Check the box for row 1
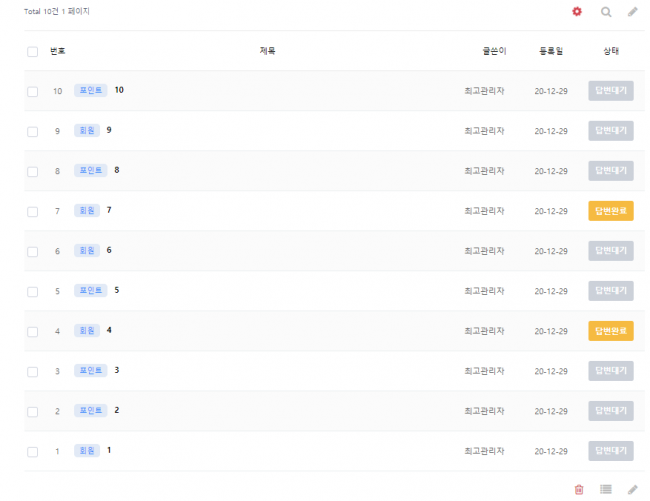This screenshot has height=501, width=650. click(32, 452)
